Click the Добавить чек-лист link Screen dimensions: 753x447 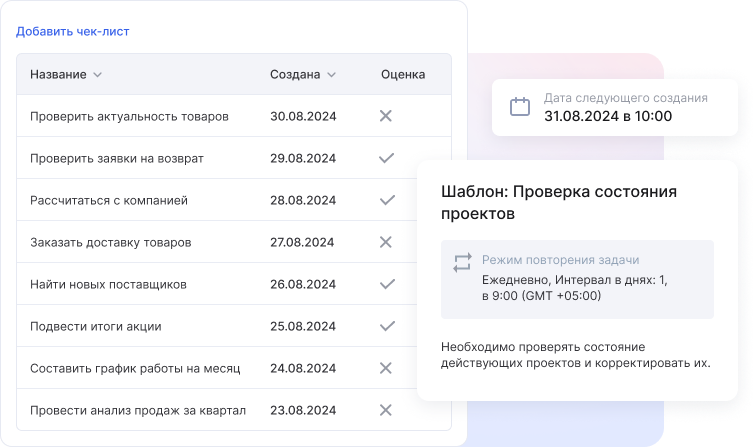point(72,31)
